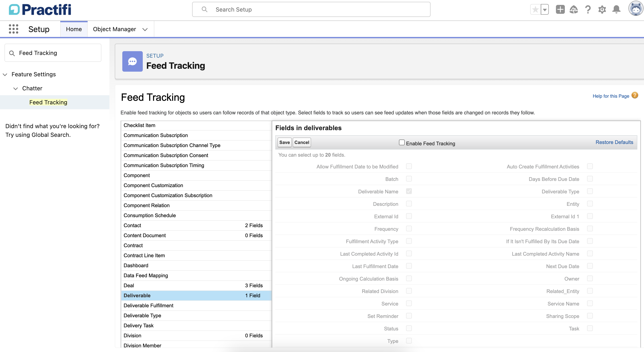This screenshot has height=352, width=644.
Task: Open Trailhead guidance icon
Action: tap(574, 10)
